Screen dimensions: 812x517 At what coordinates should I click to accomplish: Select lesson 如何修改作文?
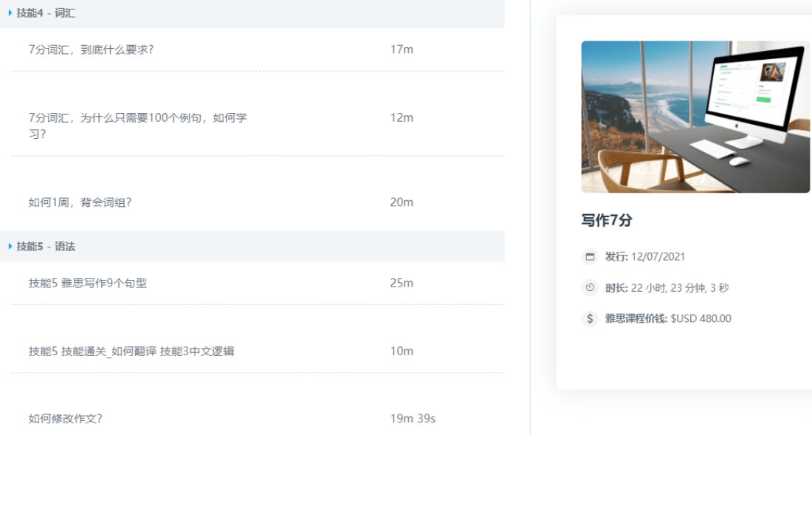65,419
